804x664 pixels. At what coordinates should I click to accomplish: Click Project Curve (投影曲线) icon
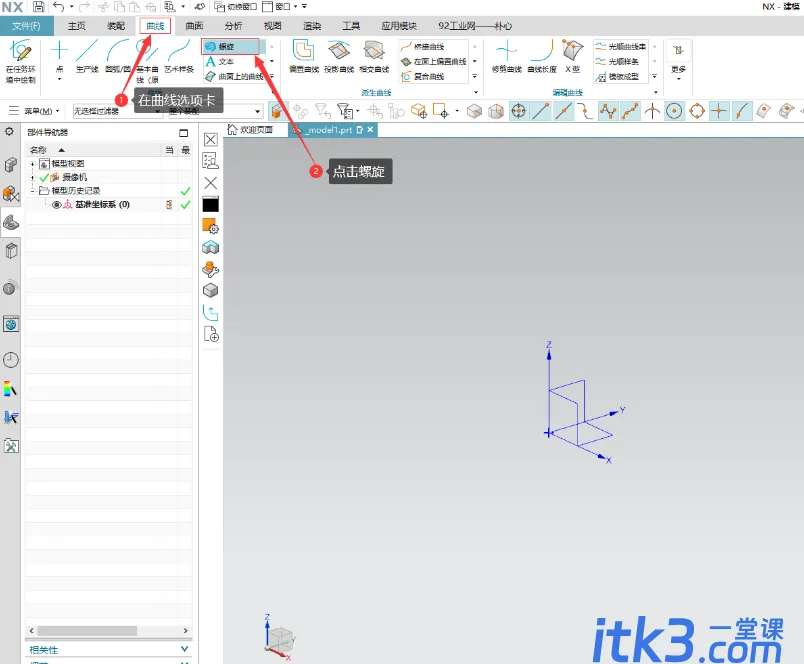[x=339, y=51]
